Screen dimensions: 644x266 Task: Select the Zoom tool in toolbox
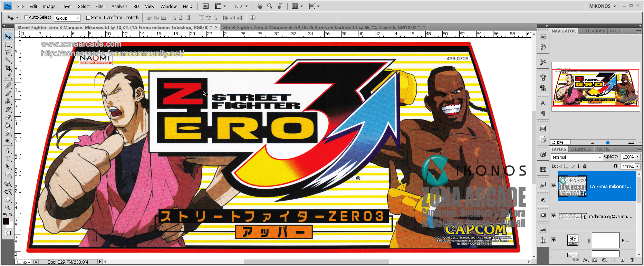(8, 208)
